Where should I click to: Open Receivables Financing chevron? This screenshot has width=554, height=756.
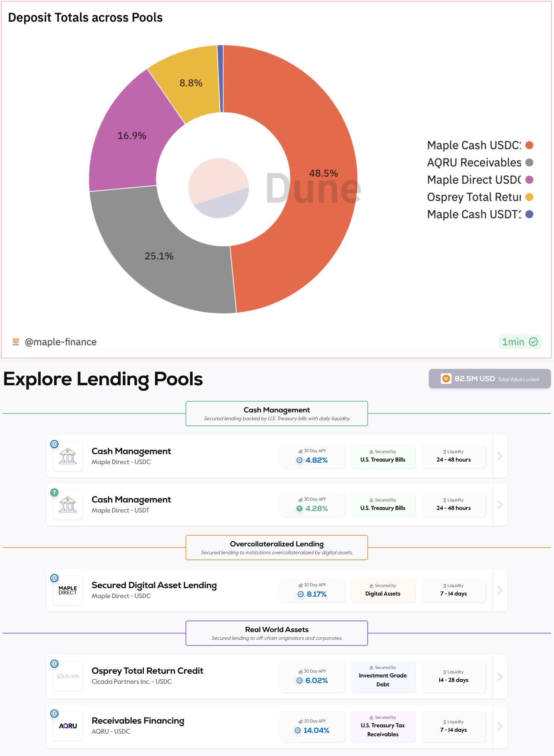pos(500,727)
